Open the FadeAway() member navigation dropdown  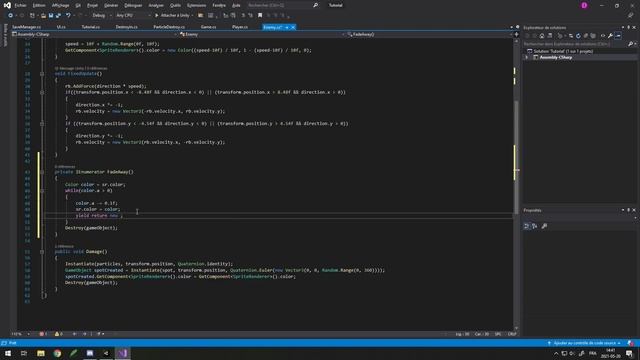click(x=429, y=34)
